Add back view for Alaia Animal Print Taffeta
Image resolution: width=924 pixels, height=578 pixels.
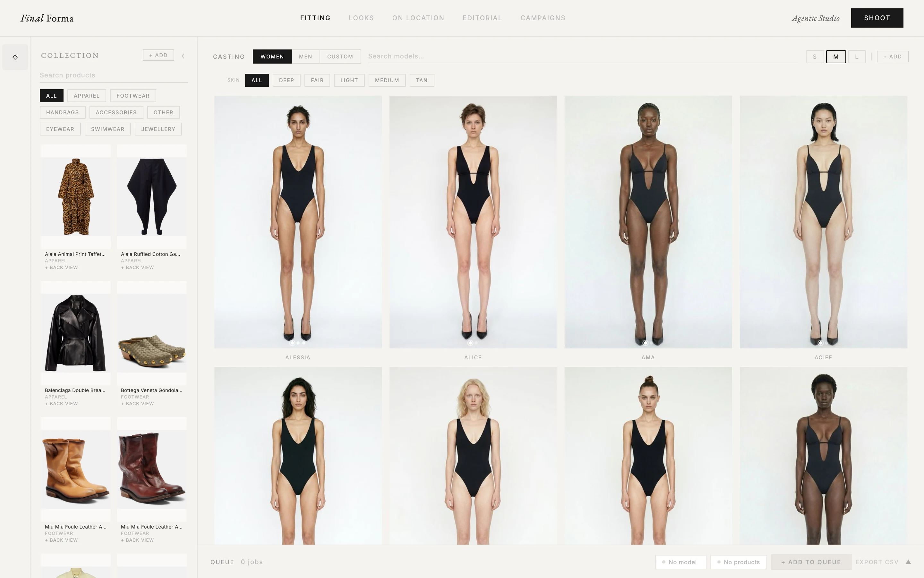pyautogui.click(x=62, y=267)
